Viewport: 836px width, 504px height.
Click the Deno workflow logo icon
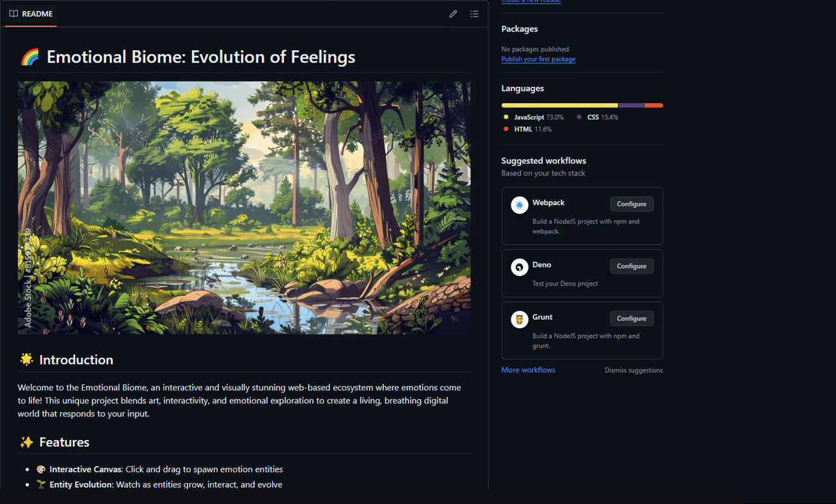519,267
